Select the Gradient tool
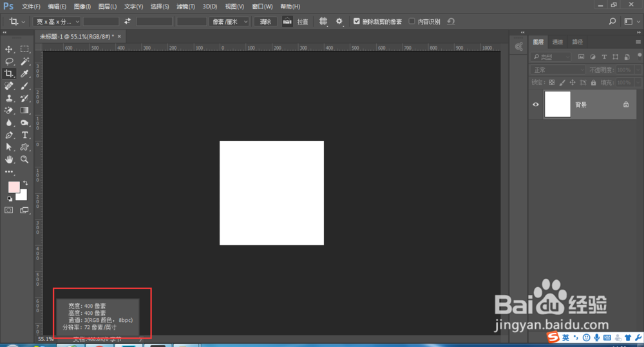 pos(24,111)
